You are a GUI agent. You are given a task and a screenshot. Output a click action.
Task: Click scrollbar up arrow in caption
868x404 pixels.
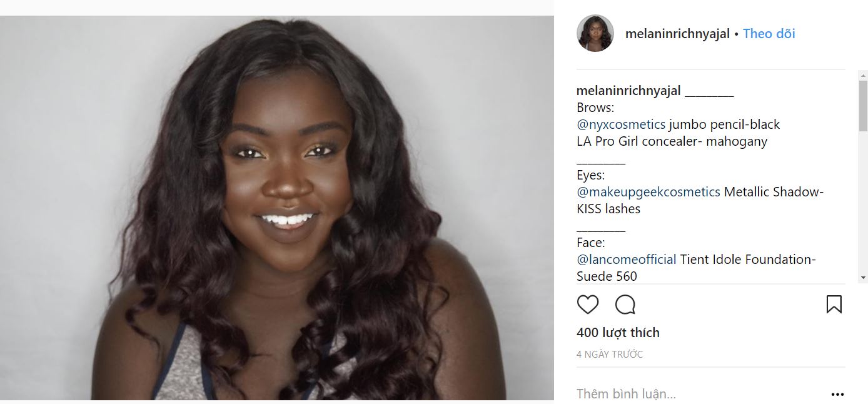coord(863,76)
